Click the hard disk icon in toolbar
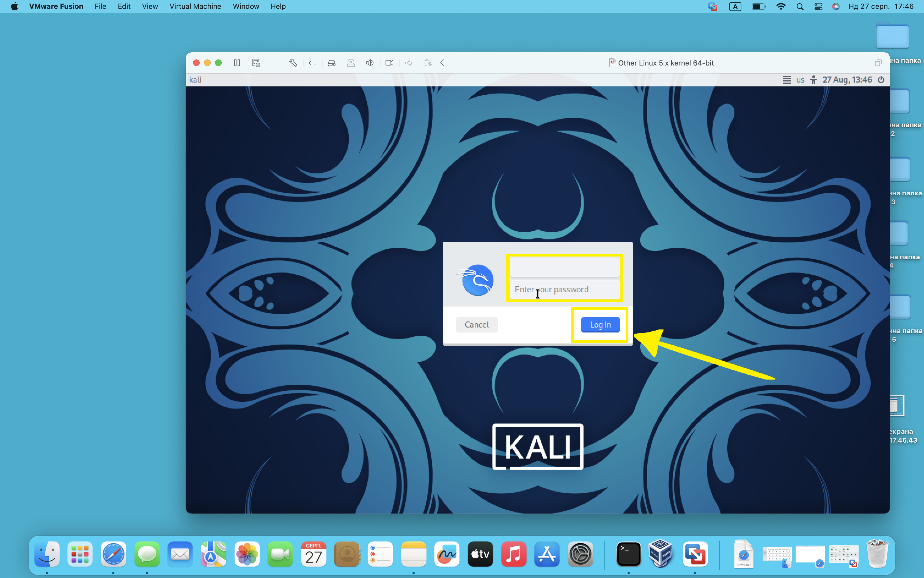Image resolution: width=924 pixels, height=578 pixels. (x=332, y=63)
